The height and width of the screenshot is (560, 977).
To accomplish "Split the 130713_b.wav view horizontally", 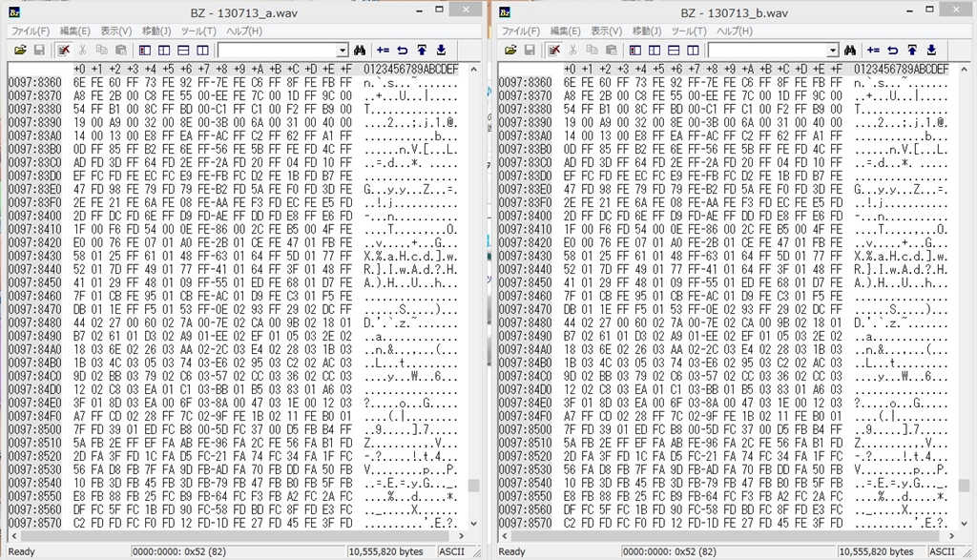I will (x=675, y=50).
